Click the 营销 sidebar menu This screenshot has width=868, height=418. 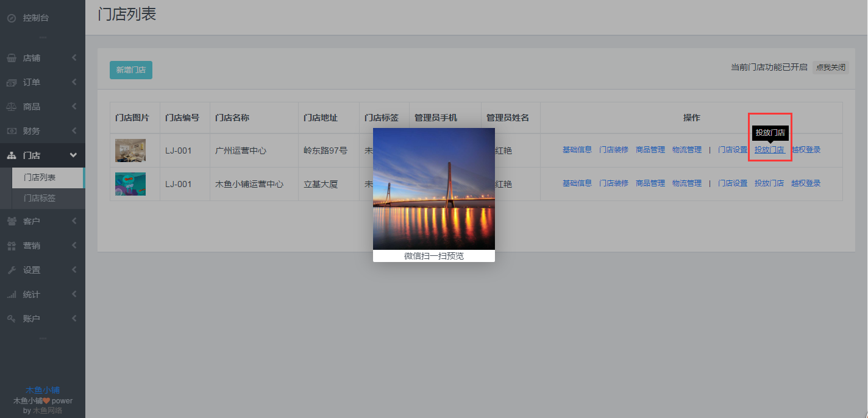coord(43,246)
